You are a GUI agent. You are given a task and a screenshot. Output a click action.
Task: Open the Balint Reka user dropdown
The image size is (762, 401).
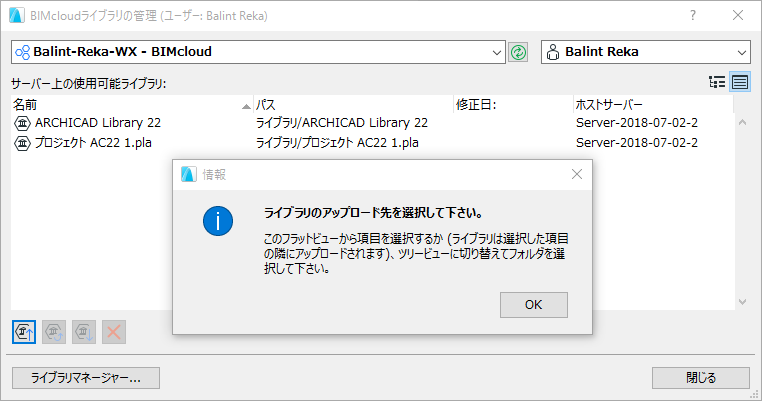(646, 52)
